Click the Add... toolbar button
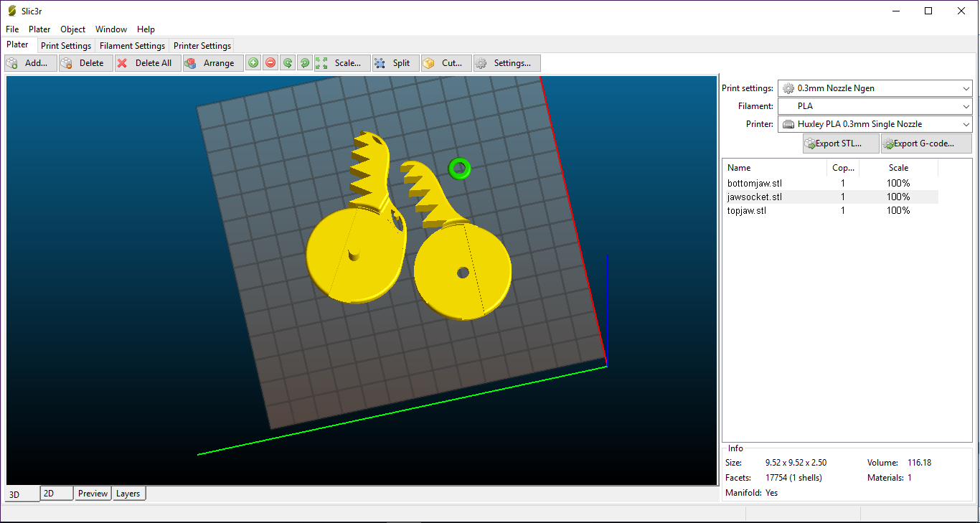The width and height of the screenshot is (980, 523). [32, 63]
